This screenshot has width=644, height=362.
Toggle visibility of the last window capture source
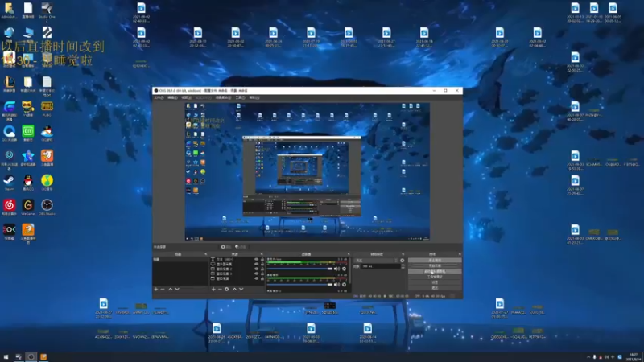tap(256, 278)
